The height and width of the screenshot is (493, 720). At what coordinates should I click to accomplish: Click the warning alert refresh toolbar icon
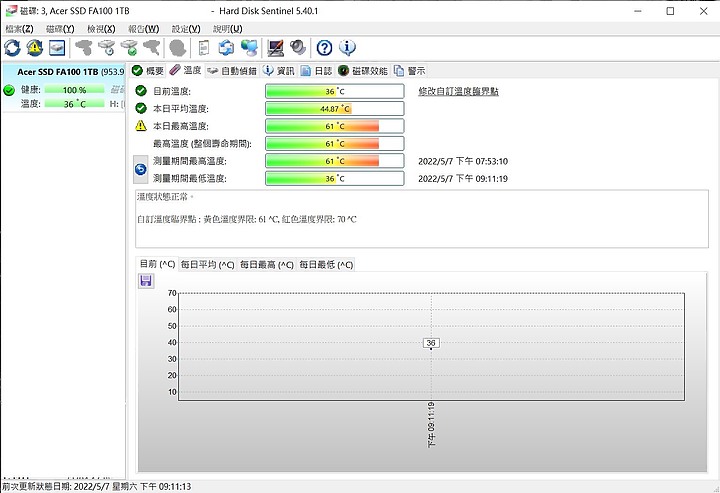coord(35,48)
